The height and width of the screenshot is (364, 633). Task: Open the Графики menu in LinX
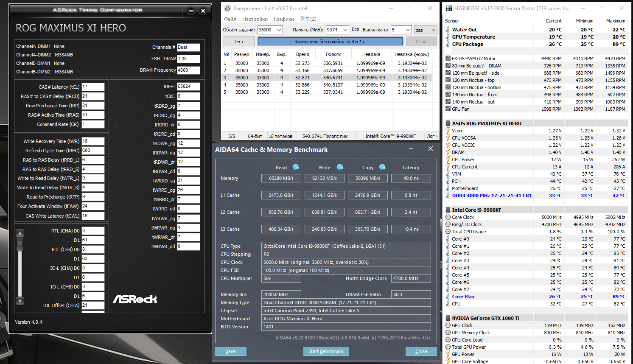coord(284,19)
